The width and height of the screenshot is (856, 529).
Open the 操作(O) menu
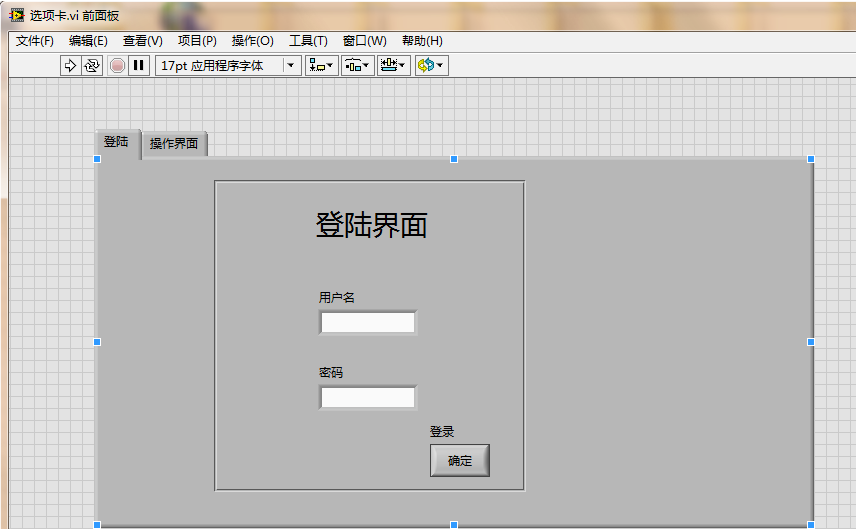pyautogui.click(x=252, y=41)
